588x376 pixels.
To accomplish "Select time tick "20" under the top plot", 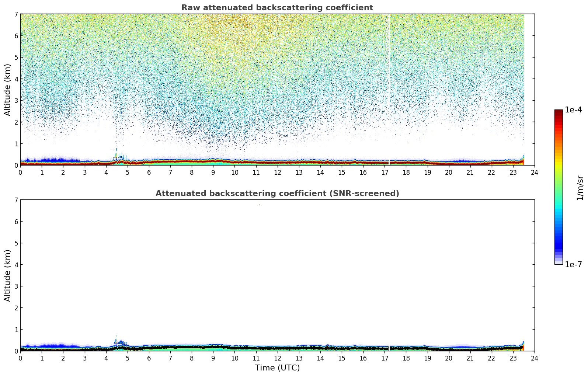I will click(449, 172).
